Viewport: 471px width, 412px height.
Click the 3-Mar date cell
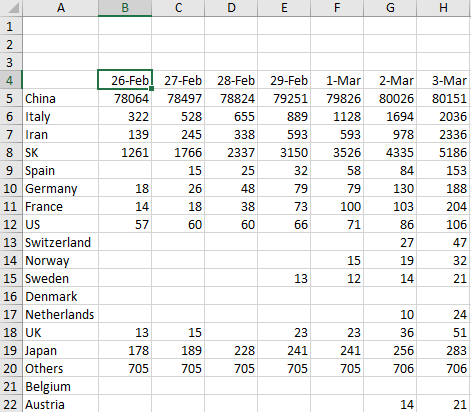click(x=443, y=80)
